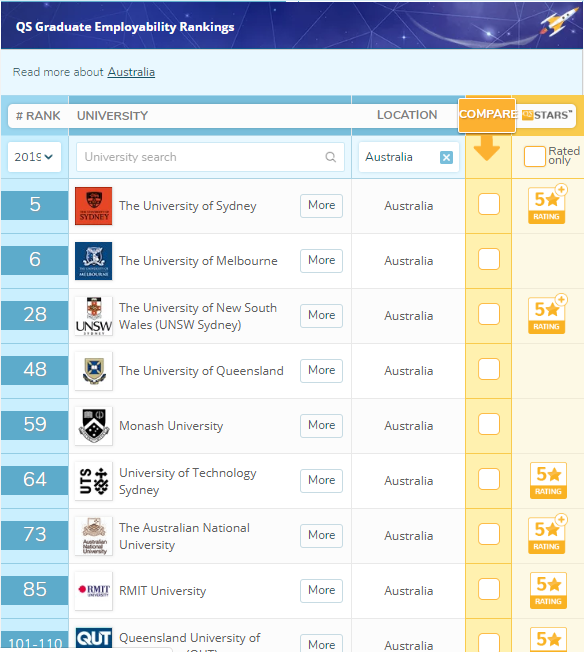Open The University of Sydney page
The width and height of the screenshot is (584, 652).
coord(188,206)
